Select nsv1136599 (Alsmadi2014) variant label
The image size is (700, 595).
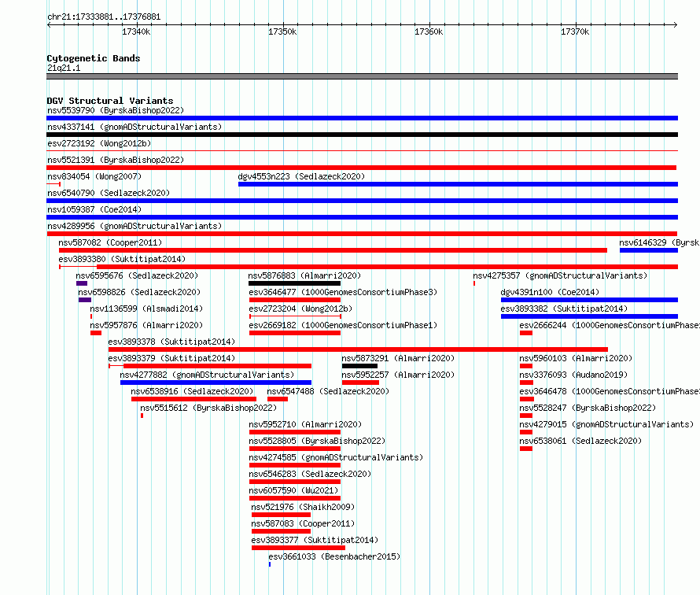point(146,309)
